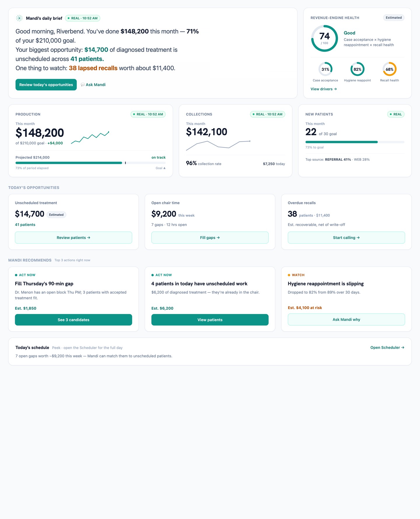Screen dimensions: 420x519
Task: Click the New Patients progress bar
Action: [x=355, y=142]
